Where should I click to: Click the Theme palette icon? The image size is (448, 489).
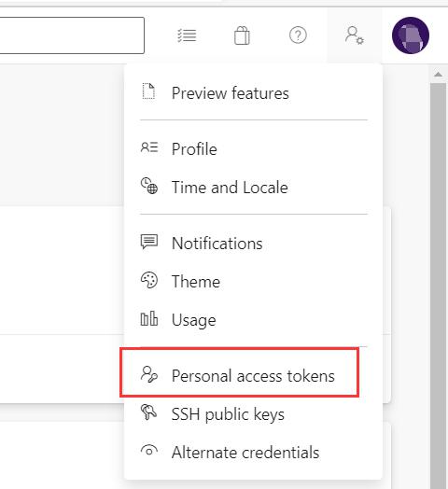149,280
